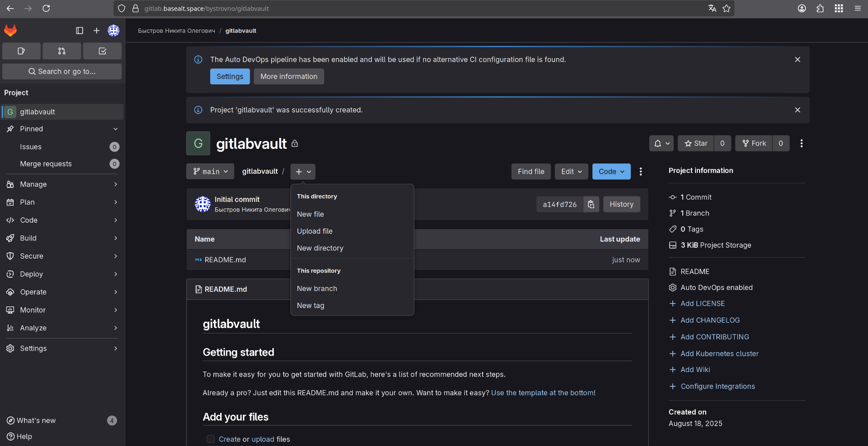Expand the Settings sidebar menu
This screenshot has height=446, width=868.
coord(63,348)
